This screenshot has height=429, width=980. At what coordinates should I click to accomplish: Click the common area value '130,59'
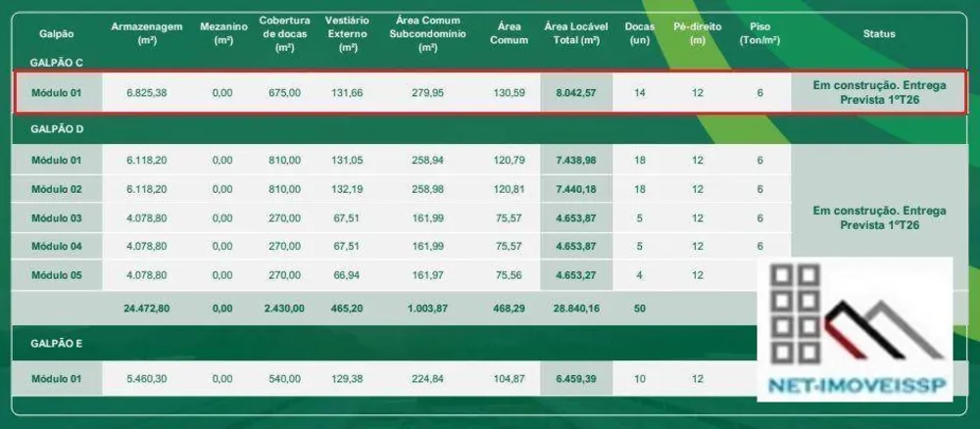point(510,93)
